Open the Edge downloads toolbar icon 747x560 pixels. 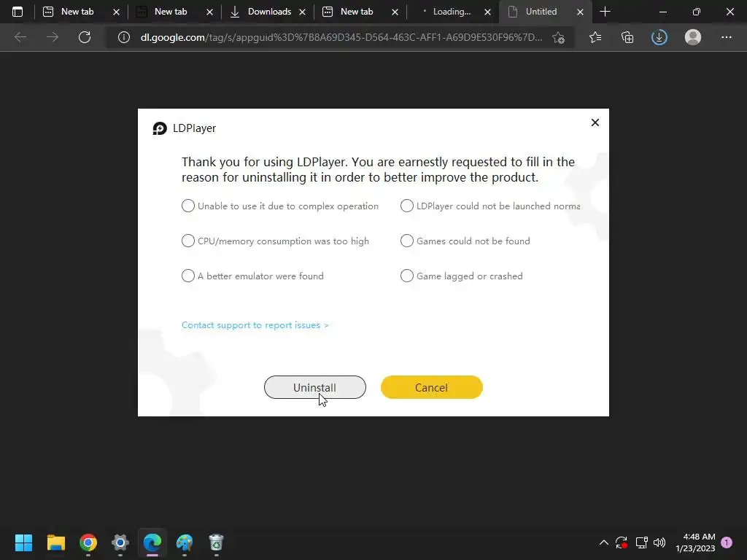tap(659, 37)
